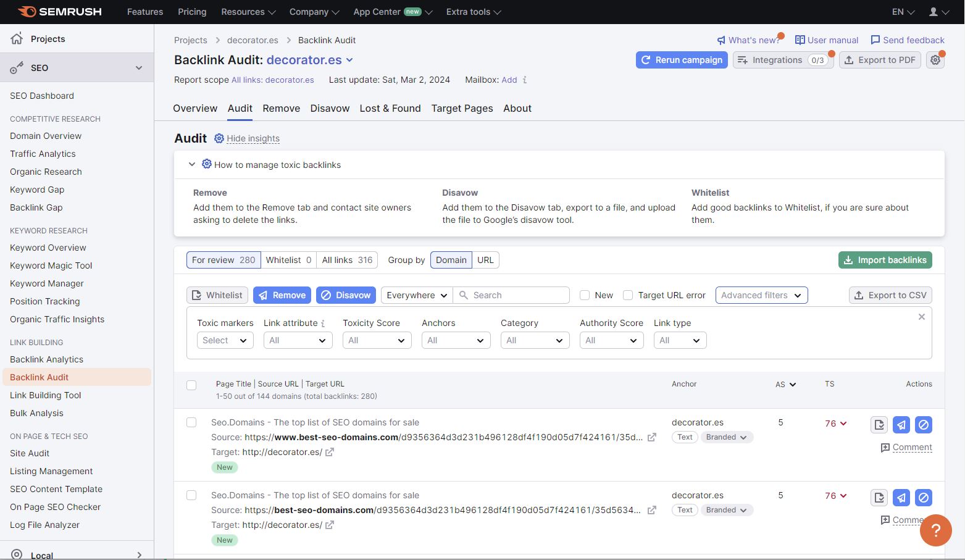965x560 pixels.
Task: Click the settings gear icon near Export to PDF
Action: (x=935, y=60)
